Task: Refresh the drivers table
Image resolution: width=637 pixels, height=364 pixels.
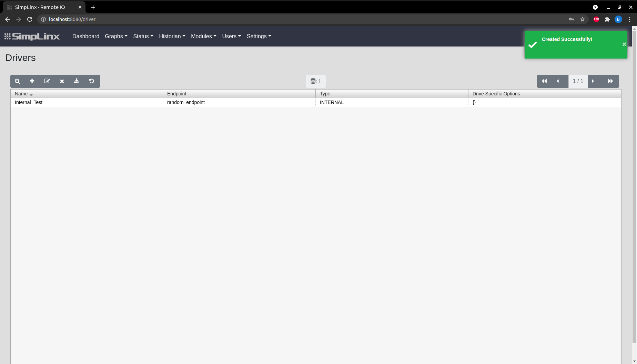Action: [x=92, y=81]
